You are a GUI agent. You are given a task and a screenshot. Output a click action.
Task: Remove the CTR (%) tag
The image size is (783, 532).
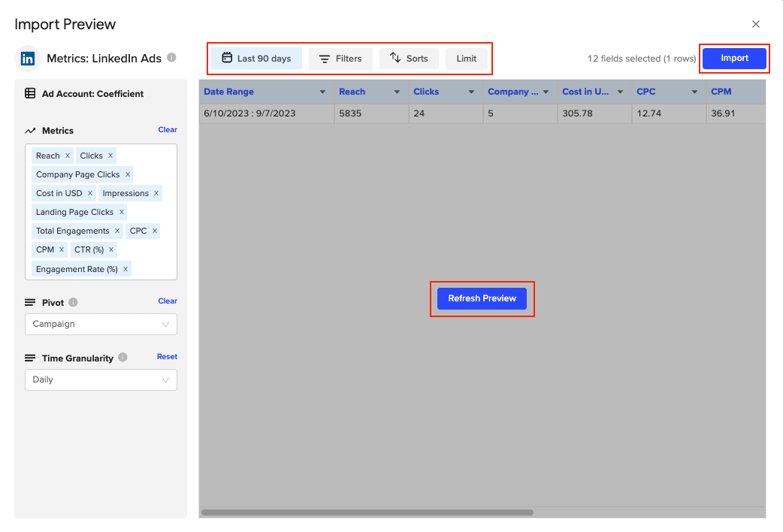[111, 249]
